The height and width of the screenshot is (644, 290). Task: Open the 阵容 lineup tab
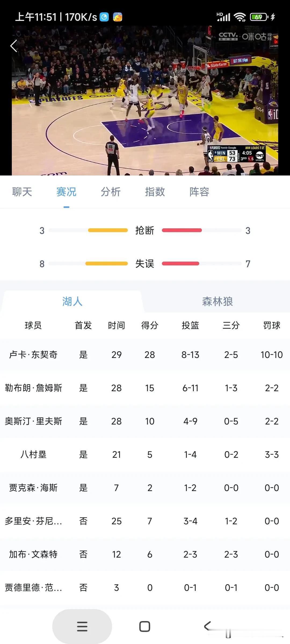[199, 192]
